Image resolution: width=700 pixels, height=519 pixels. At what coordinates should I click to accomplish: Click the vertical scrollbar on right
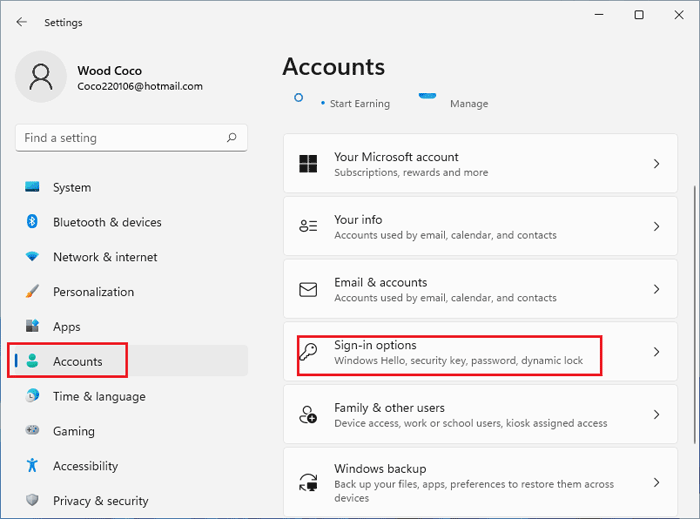click(695, 315)
